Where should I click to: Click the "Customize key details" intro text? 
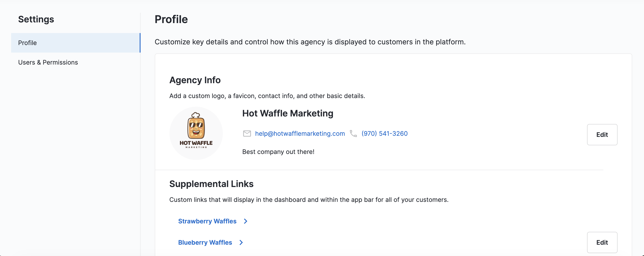coord(310,42)
